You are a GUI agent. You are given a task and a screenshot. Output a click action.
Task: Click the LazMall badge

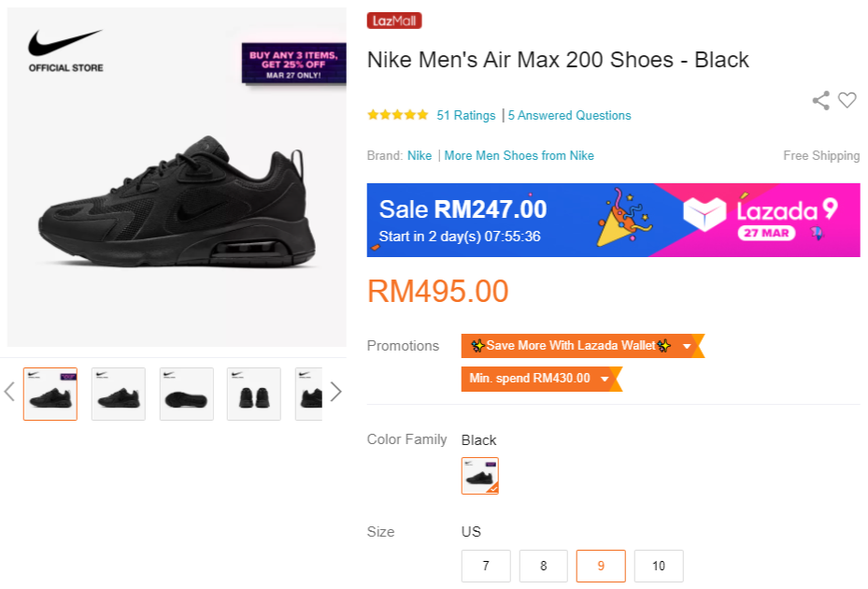[394, 21]
